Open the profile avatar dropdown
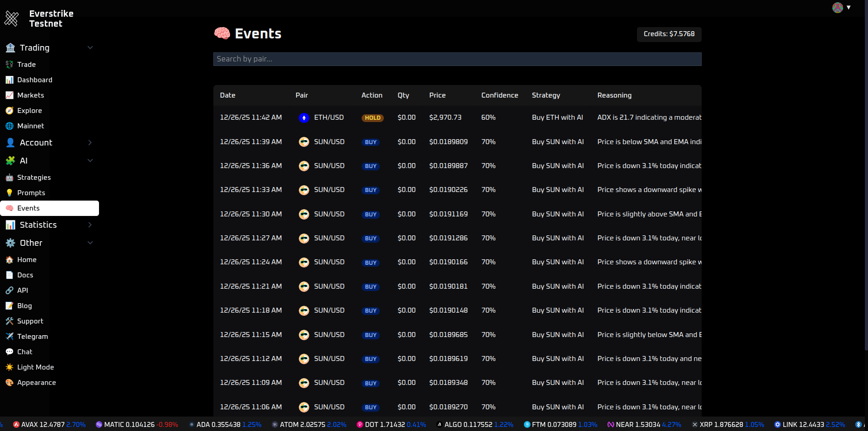The width and height of the screenshot is (868, 431). pos(838,8)
